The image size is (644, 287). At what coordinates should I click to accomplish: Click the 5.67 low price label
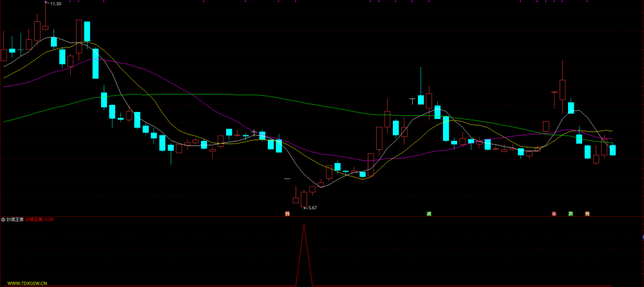(312, 208)
